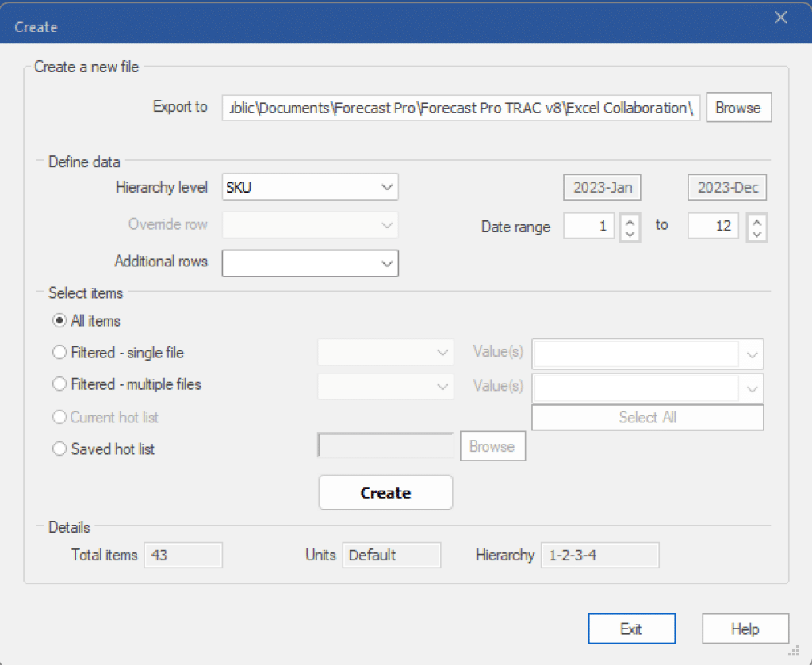Decrease the date range start value

coord(630,234)
